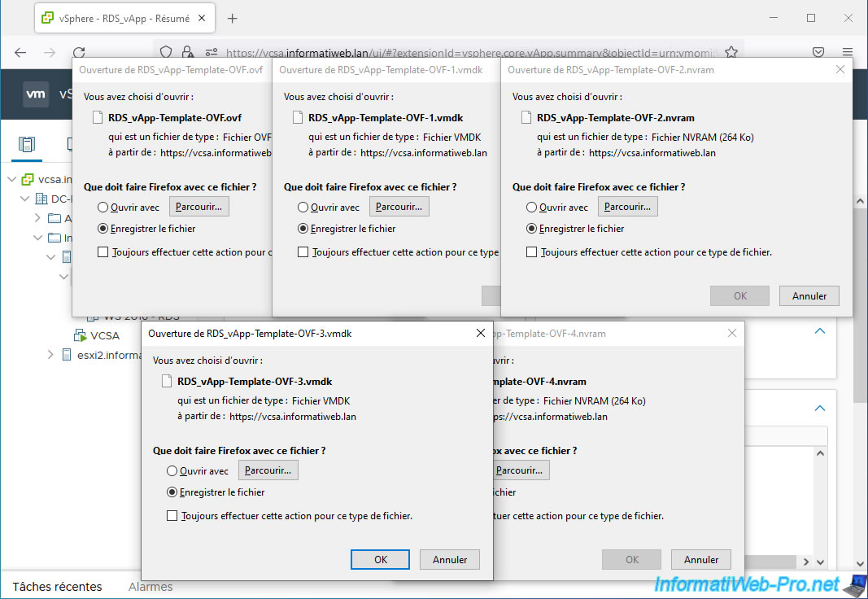Check Toujours effectuer in OVF-1.vmdk dialog
Viewport: 868px width, 599px height.
(303, 252)
